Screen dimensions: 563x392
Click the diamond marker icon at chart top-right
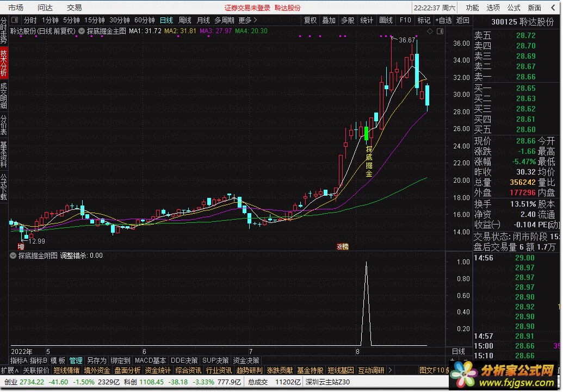point(430,32)
